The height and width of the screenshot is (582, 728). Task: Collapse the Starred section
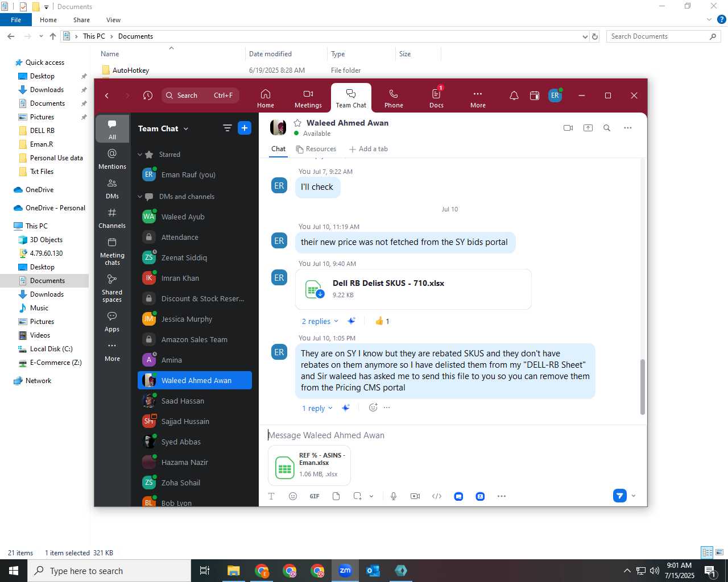pyautogui.click(x=140, y=155)
